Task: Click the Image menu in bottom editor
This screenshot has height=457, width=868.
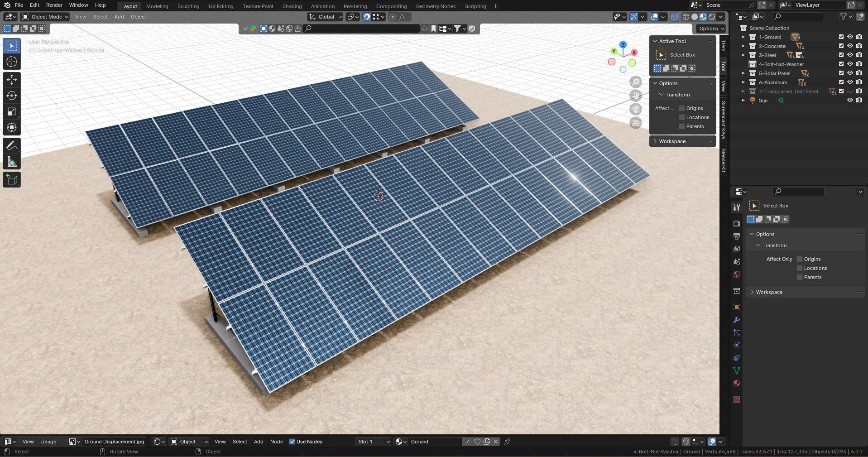Action: (x=48, y=442)
